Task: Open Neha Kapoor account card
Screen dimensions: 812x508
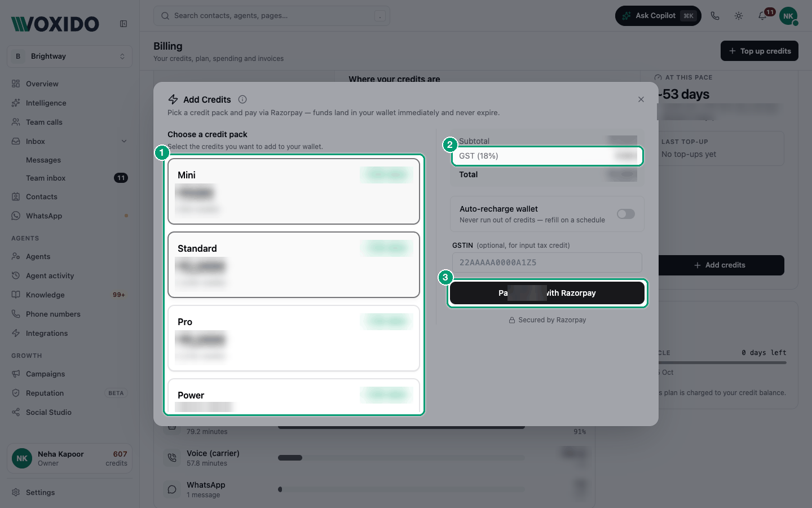Action: (70, 458)
